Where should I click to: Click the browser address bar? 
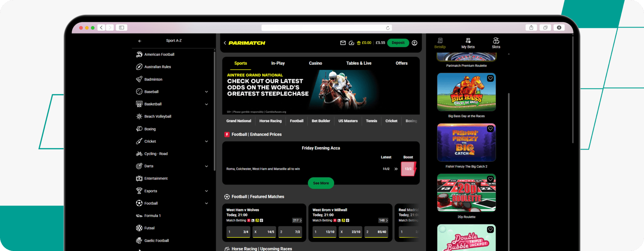(327, 28)
